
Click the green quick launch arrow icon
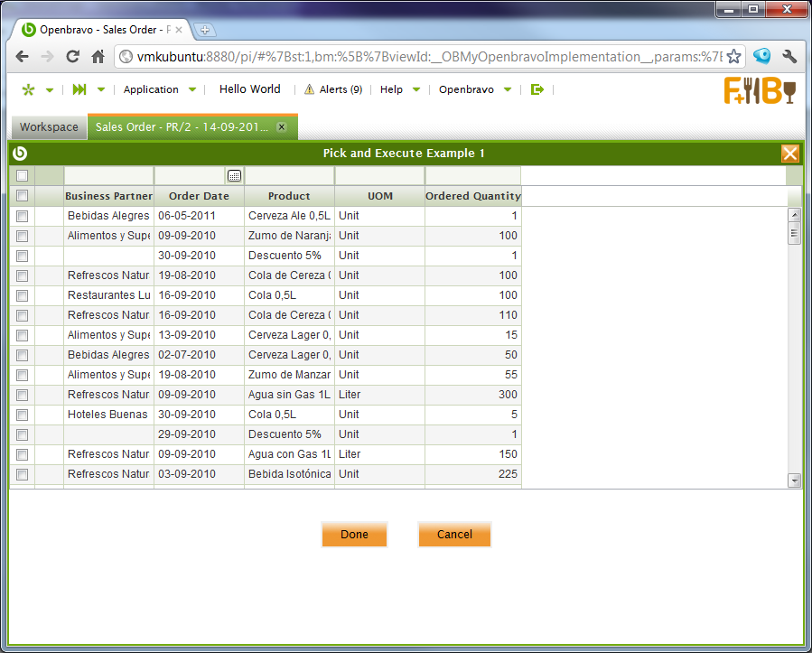79,89
